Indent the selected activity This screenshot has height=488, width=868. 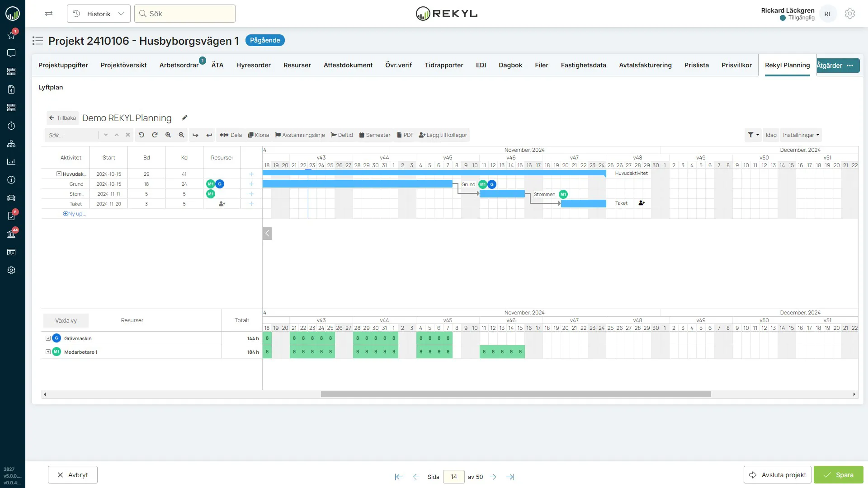pyautogui.click(x=195, y=135)
